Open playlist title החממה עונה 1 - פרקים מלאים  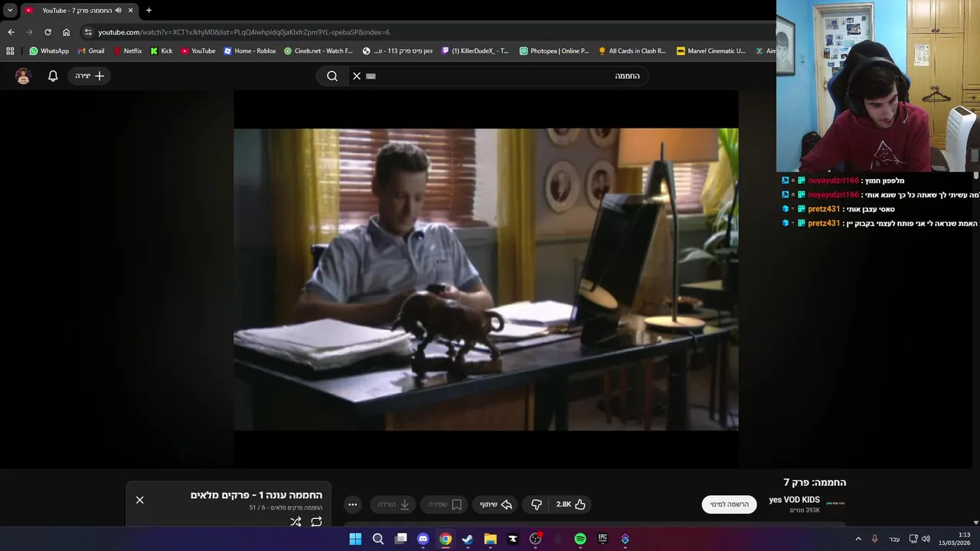(x=256, y=495)
